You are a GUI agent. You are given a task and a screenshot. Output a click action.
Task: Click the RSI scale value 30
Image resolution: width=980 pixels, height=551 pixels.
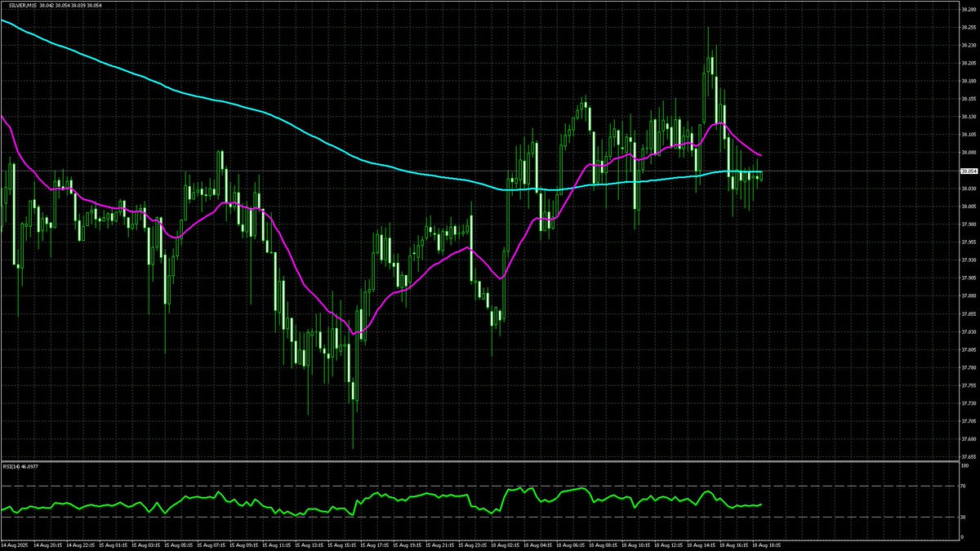[x=964, y=517]
